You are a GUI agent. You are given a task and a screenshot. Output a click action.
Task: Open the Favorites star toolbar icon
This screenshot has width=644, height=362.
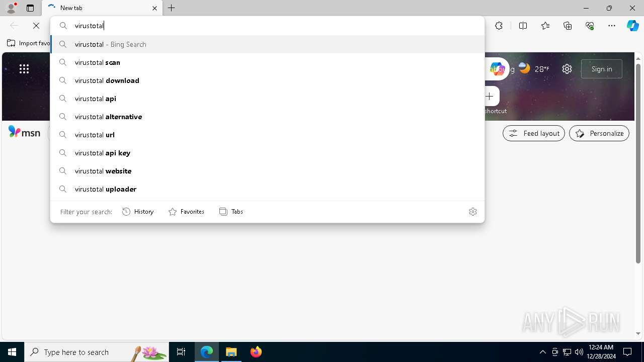click(545, 26)
